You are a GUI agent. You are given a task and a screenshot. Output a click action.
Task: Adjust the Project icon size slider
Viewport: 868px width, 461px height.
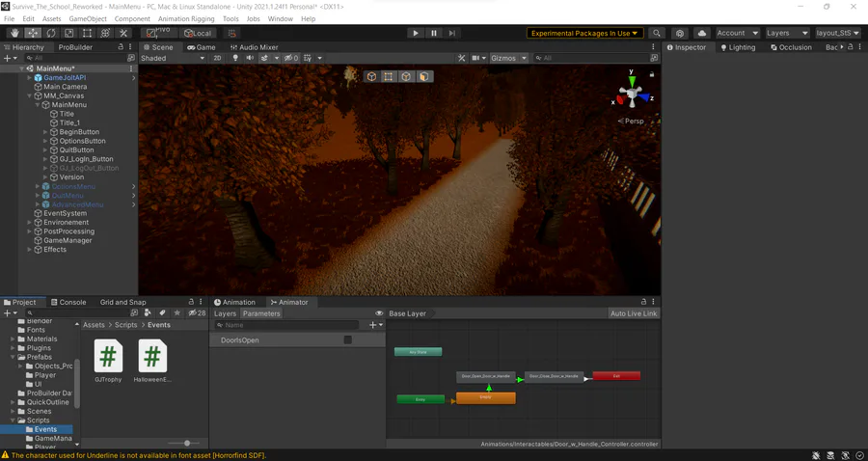click(187, 444)
